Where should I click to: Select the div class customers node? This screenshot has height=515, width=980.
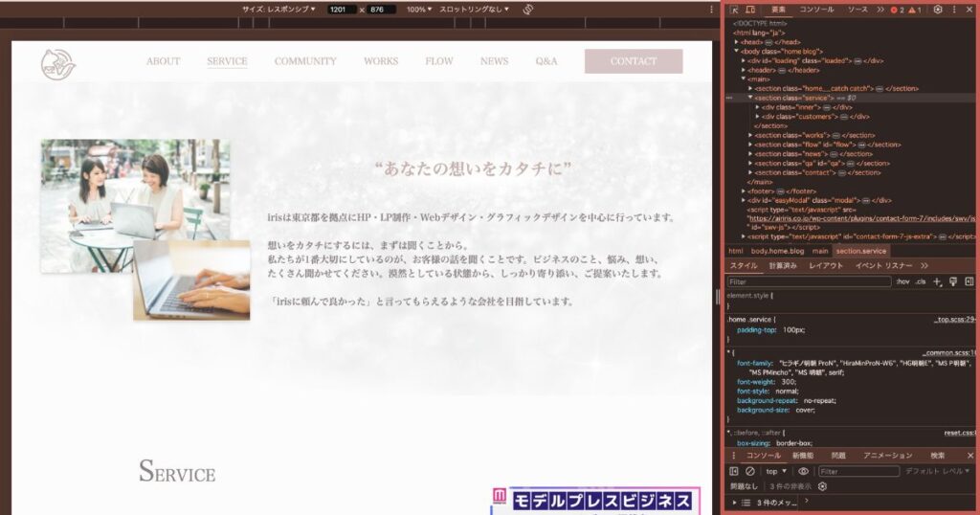815,116
